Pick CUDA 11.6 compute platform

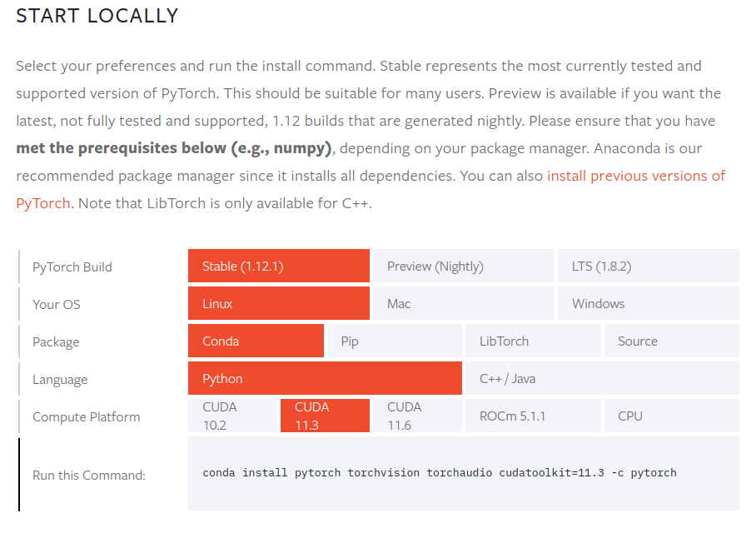[x=416, y=416]
